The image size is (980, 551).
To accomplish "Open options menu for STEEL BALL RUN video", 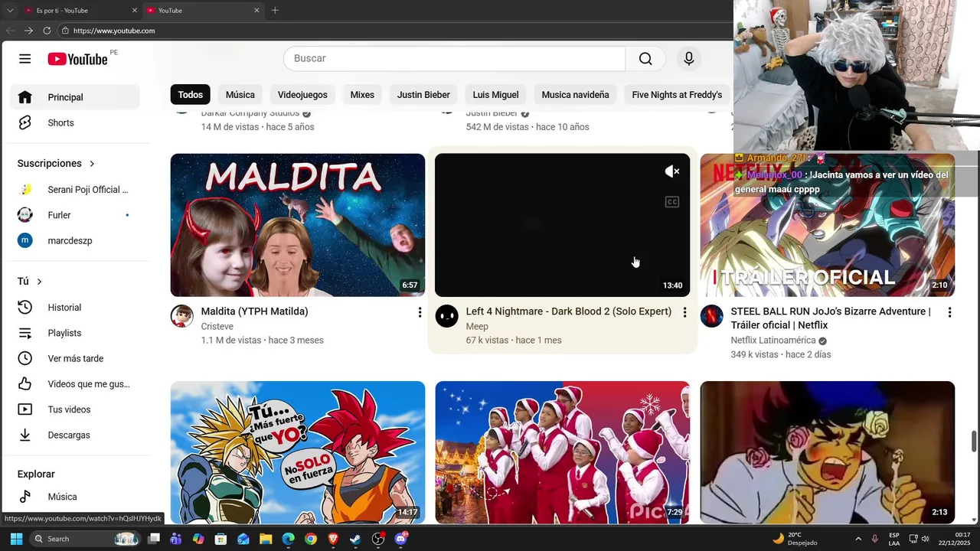I will pyautogui.click(x=949, y=312).
